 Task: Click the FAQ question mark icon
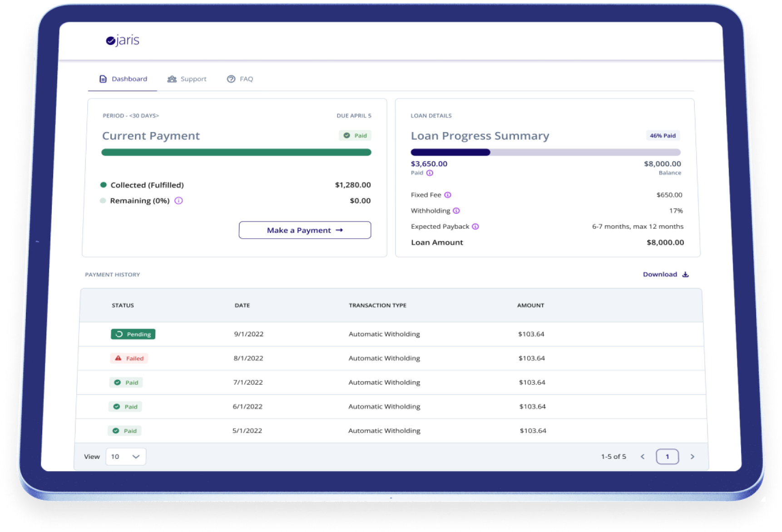[x=231, y=79]
